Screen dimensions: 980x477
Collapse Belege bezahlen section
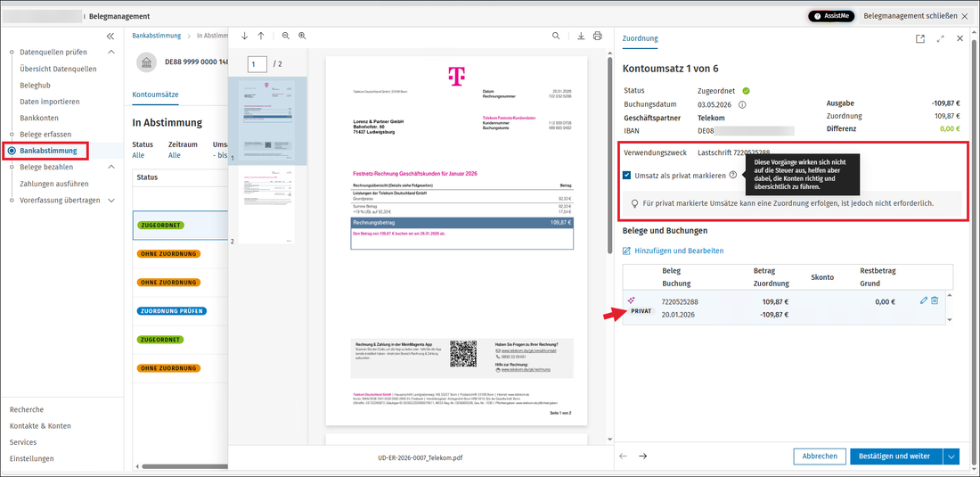point(111,167)
